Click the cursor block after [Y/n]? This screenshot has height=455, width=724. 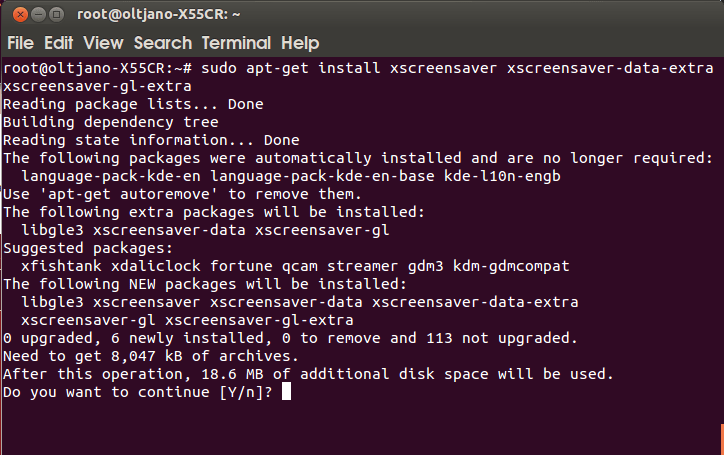tap(286, 392)
